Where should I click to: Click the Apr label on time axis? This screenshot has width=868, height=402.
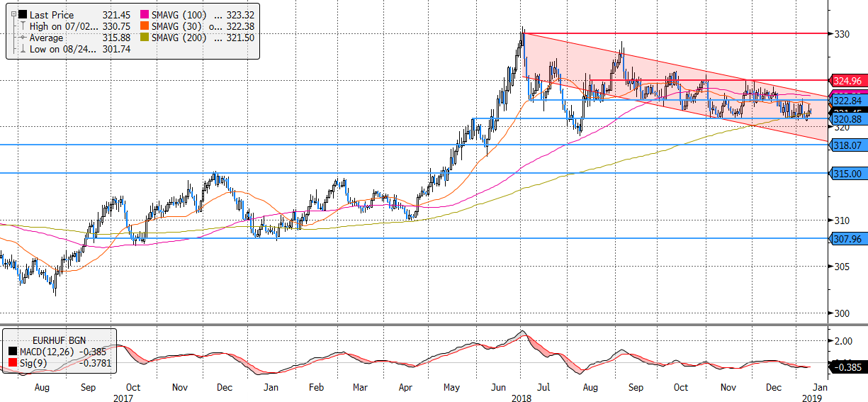(405, 389)
